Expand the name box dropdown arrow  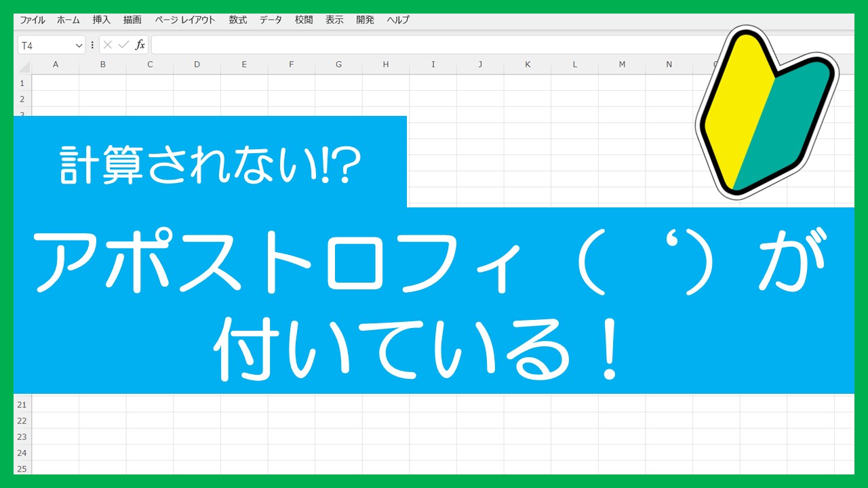coord(79,45)
